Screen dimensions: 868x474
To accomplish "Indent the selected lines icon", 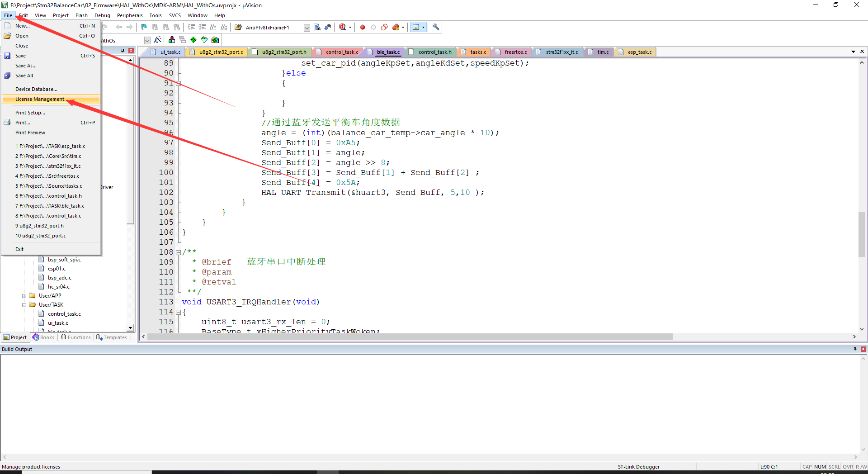I will [191, 27].
